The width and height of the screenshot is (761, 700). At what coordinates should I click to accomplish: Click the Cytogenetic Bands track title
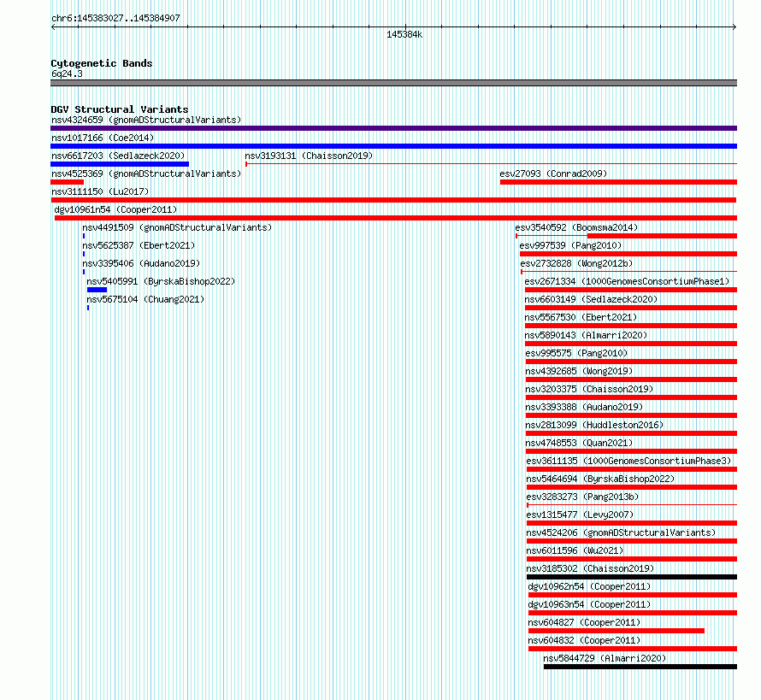[x=102, y=63]
